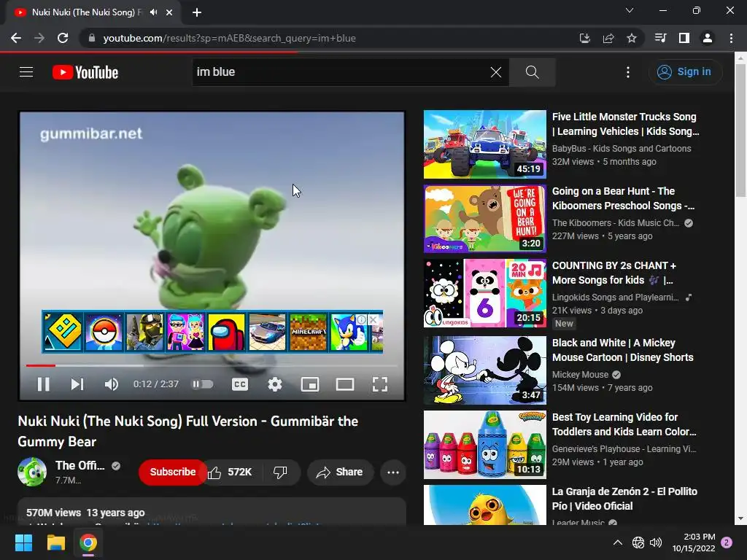Like the video (572K)
Viewport: 747px width, 560px height.
pyautogui.click(x=230, y=472)
